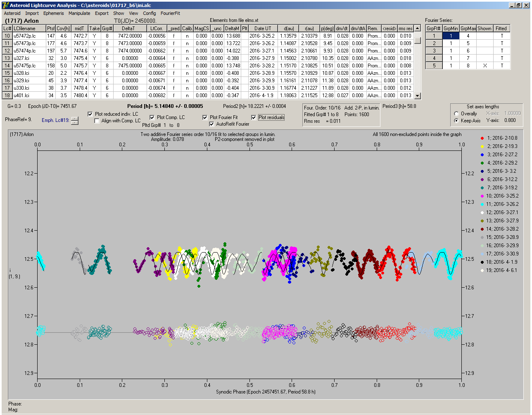Open the Manipulate menu
The width and height of the screenshot is (532, 415).
click(79, 13)
